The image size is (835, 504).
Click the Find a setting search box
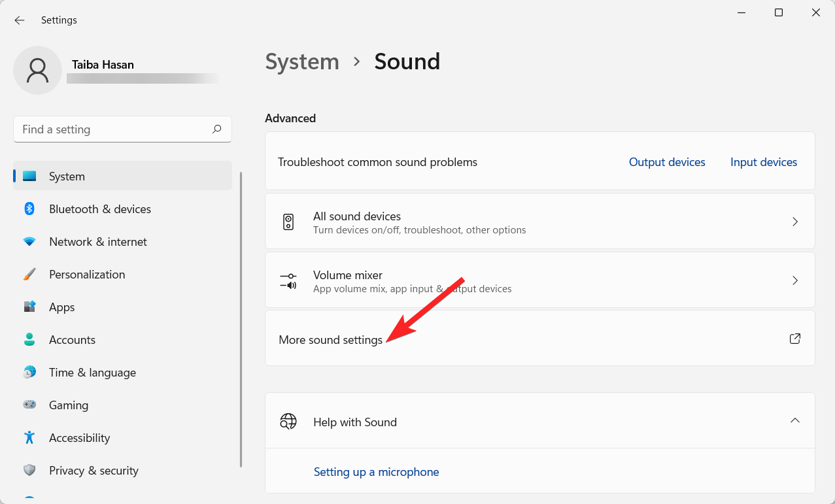point(123,129)
